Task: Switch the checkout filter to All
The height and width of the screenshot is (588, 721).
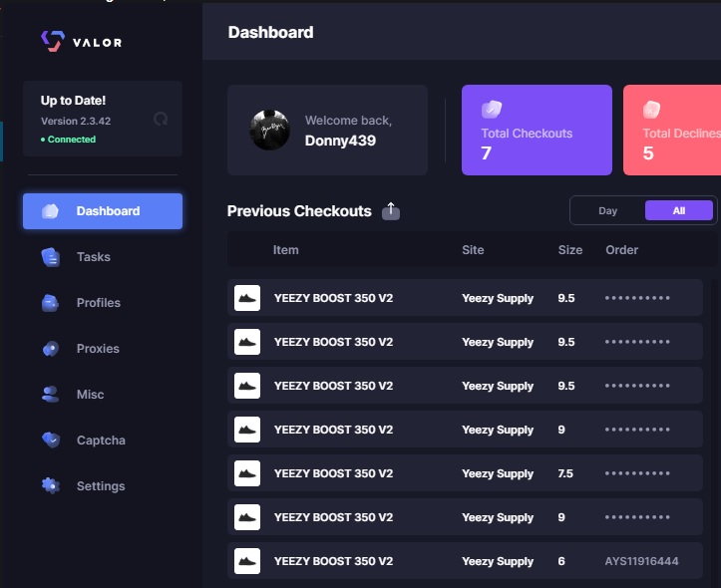Action: 679,211
